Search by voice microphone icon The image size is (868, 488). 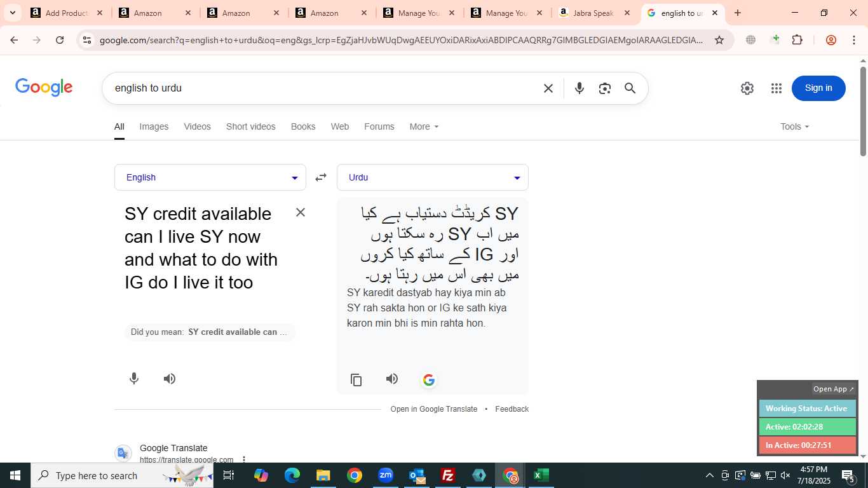(x=579, y=88)
